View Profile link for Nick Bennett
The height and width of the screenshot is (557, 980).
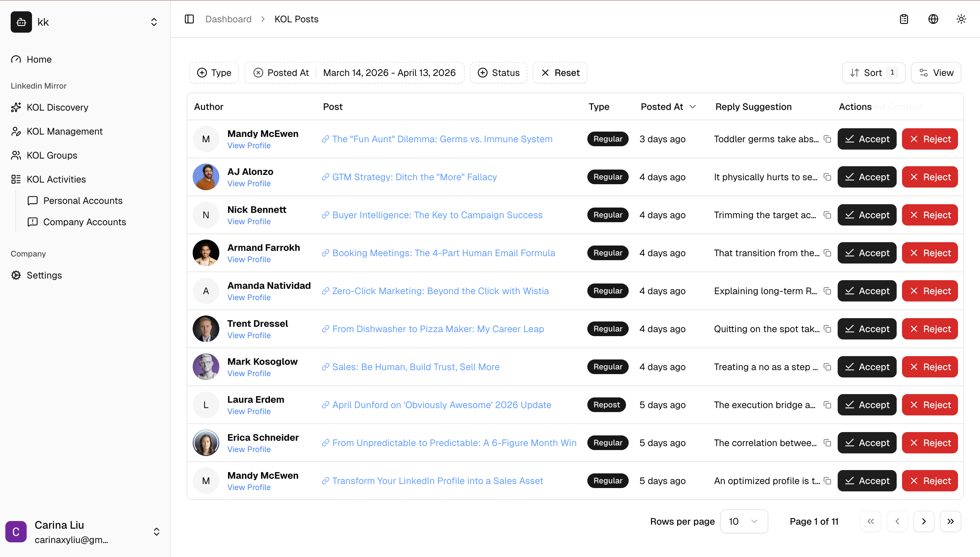point(249,222)
